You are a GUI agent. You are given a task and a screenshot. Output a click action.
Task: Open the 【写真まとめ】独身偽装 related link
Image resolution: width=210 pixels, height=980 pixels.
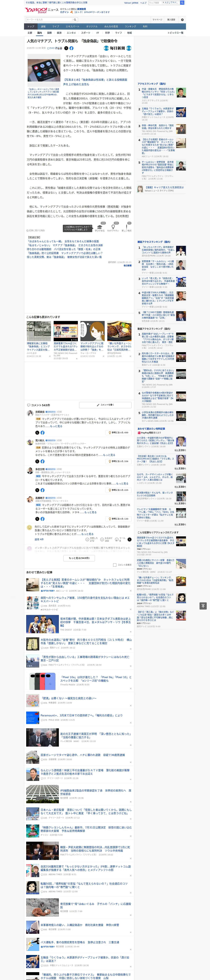[95, 82]
